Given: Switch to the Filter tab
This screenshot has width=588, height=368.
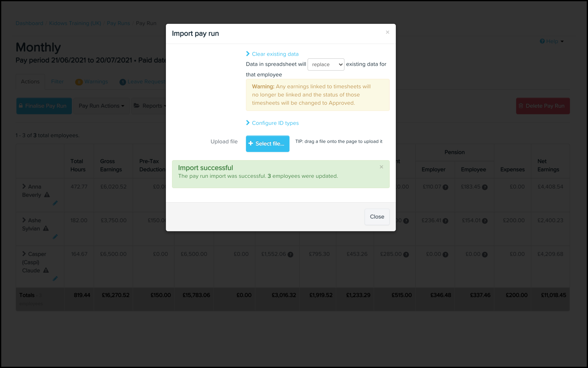Looking at the screenshot, I should pos(57,82).
